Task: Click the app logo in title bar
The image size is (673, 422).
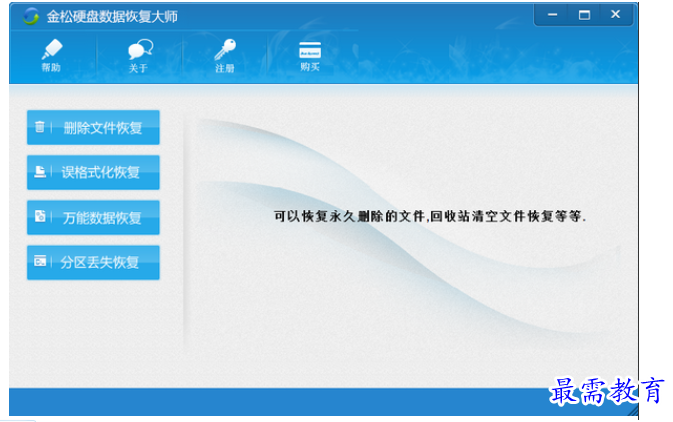Action: [31, 16]
